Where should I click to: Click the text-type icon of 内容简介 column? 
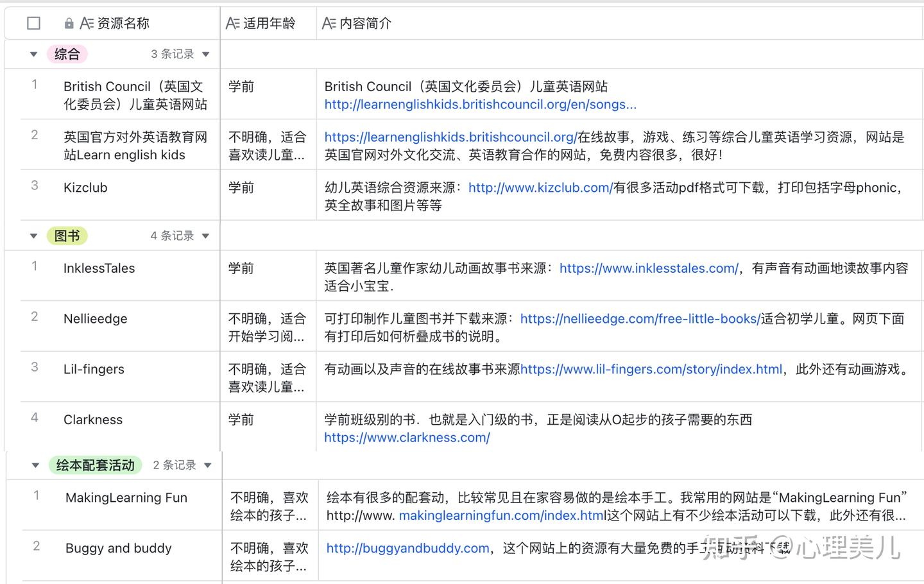pyautogui.click(x=329, y=24)
